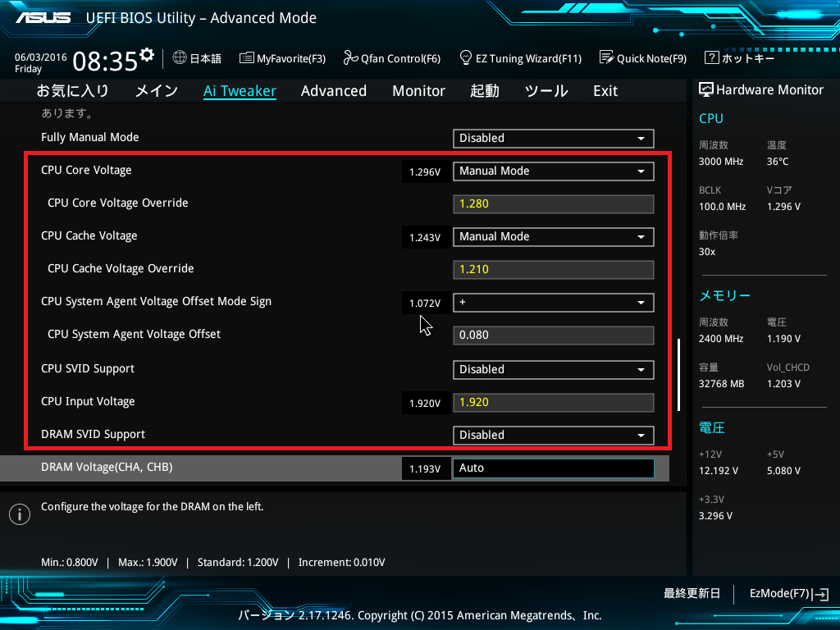840x630 pixels.
Task: Open the Exit tab
Action: (x=605, y=91)
